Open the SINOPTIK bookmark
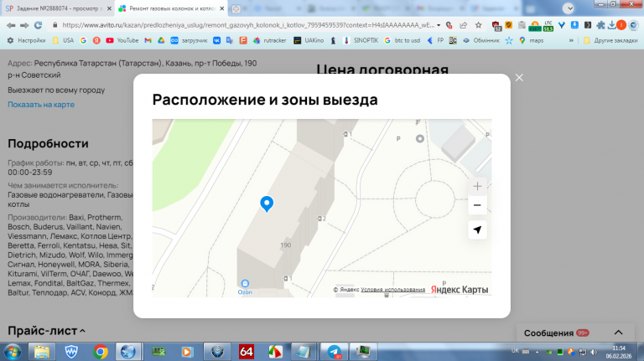Viewport: 644px width, 361px height. (x=361, y=40)
